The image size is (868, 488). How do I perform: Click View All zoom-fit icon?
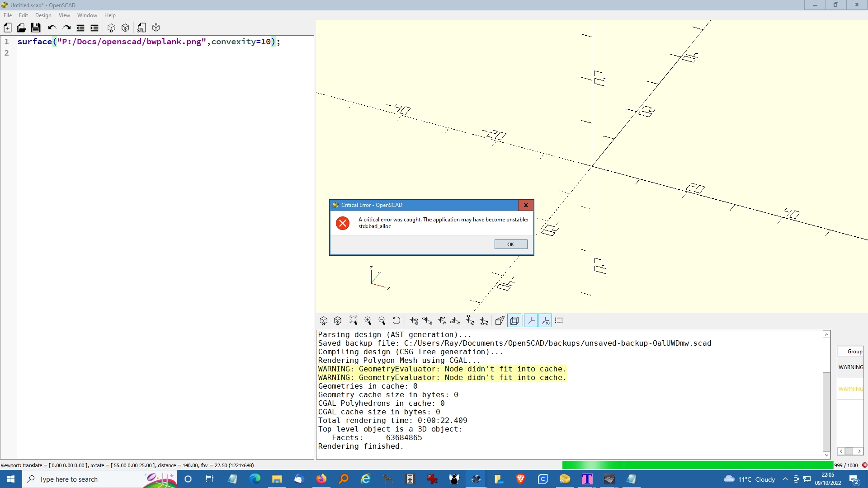[354, 321]
